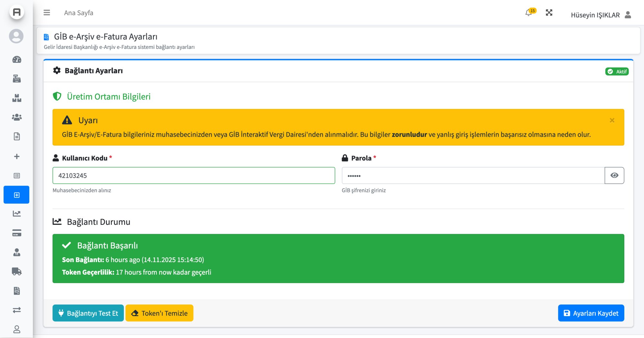The width and height of the screenshot is (644, 338).
Task: Save settings with Ayarları Kaydet
Action: (x=591, y=313)
